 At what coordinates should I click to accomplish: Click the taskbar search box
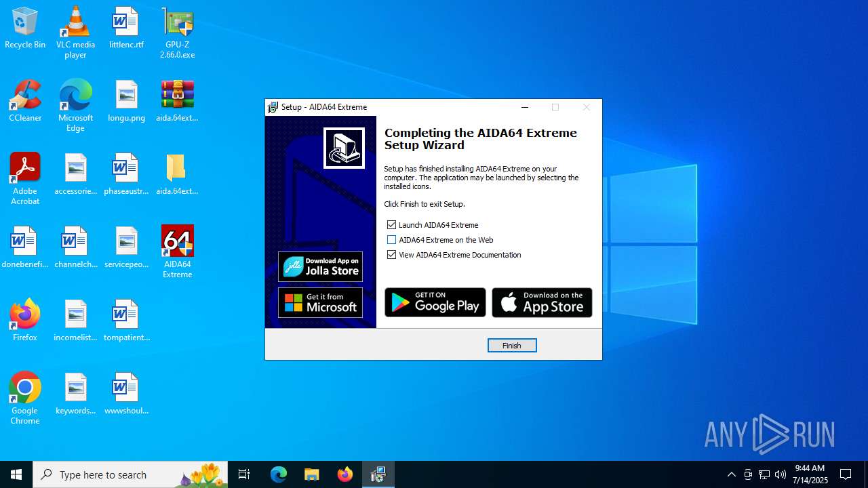pyautogui.click(x=130, y=474)
